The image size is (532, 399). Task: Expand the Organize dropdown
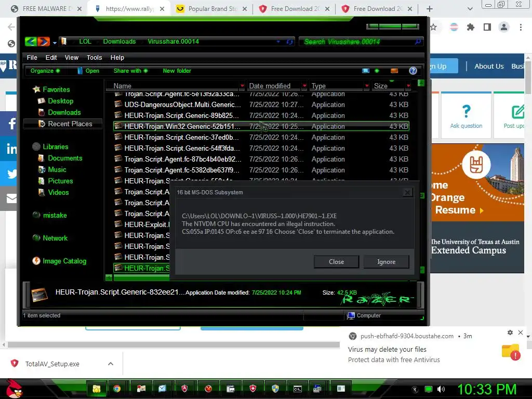pyautogui.click(x=45, y=71)
